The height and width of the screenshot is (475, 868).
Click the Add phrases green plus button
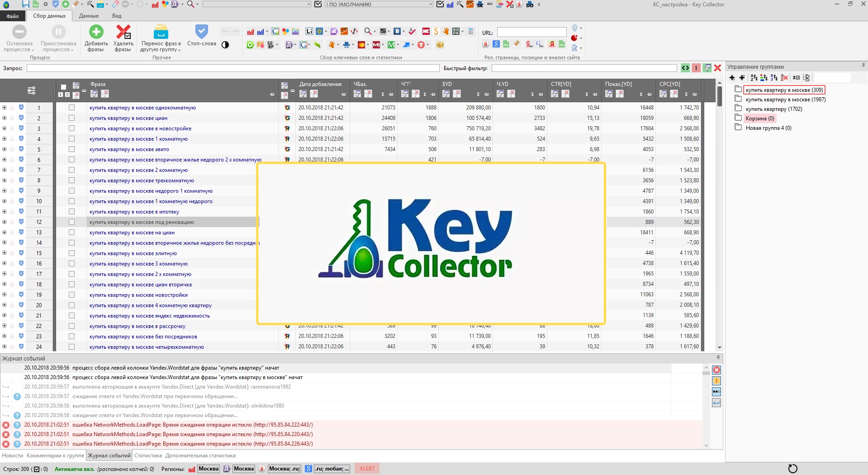tap(96, 32)
